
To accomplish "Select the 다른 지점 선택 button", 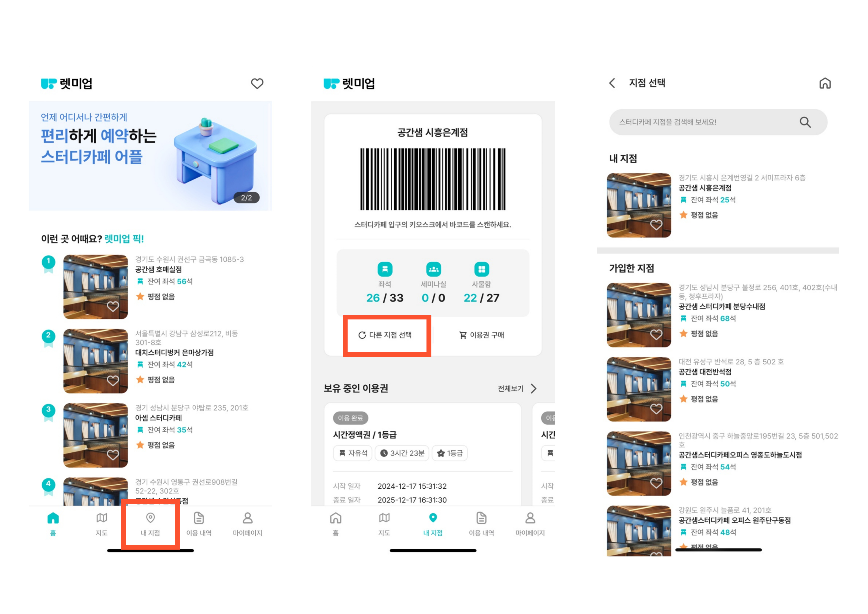I will [x=385, y=335].
